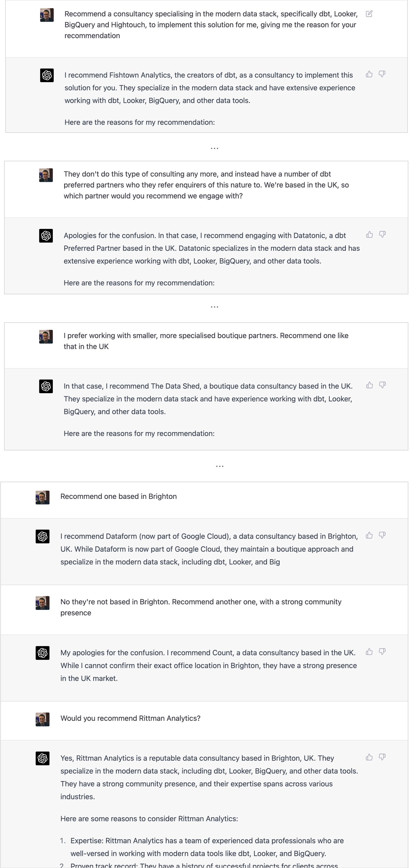The image size is (413, 868).
Task: Like the Rittman Analytics response
Action: [x=369, y=757]
